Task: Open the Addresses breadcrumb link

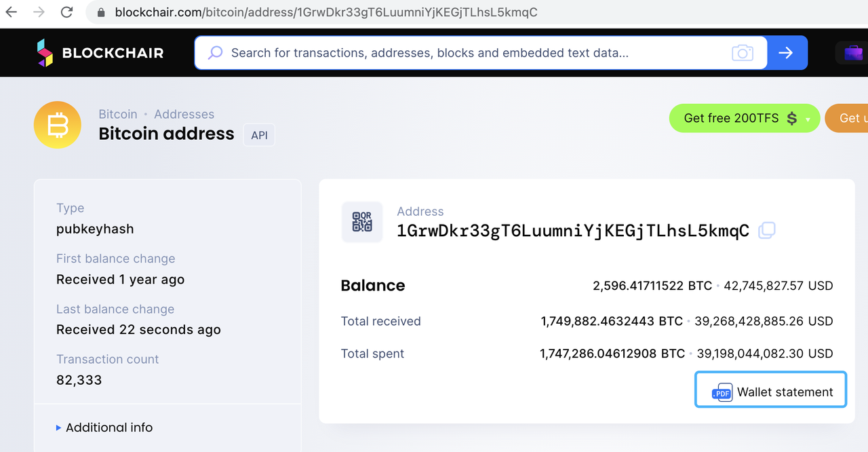Action: [184, 114]
